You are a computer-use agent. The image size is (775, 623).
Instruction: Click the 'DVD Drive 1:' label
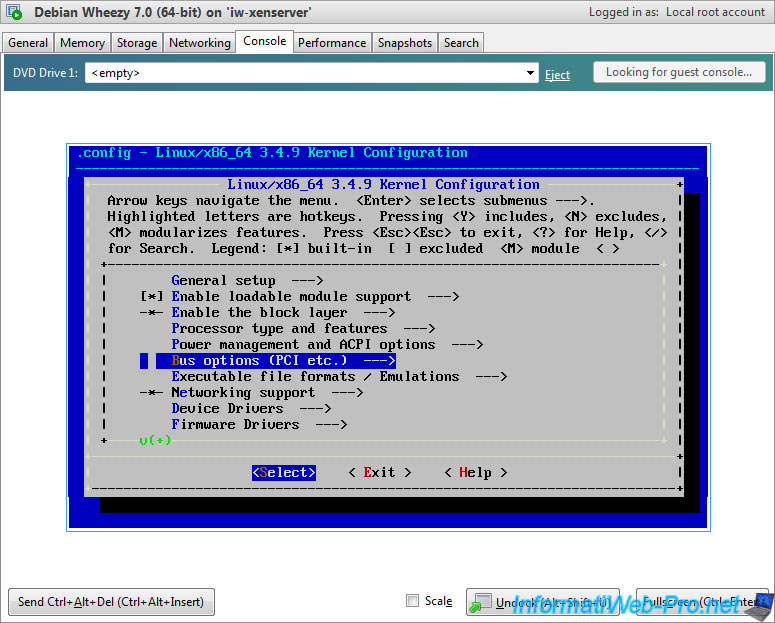45,73
